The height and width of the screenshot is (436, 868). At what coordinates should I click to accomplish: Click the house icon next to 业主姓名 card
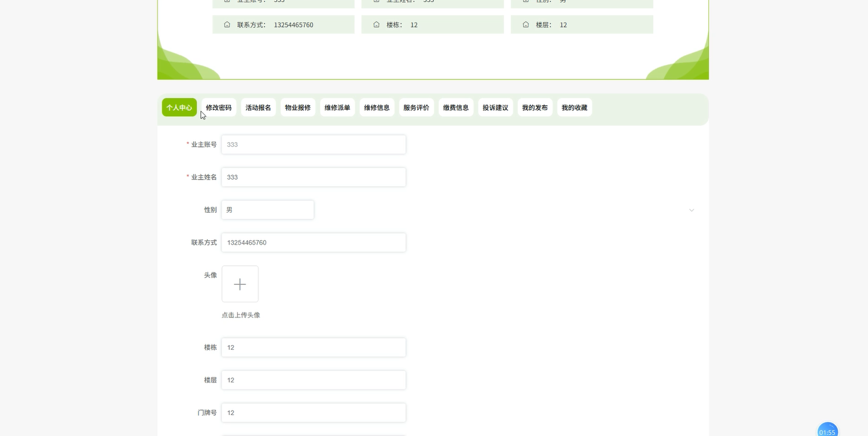click(376, 1)
